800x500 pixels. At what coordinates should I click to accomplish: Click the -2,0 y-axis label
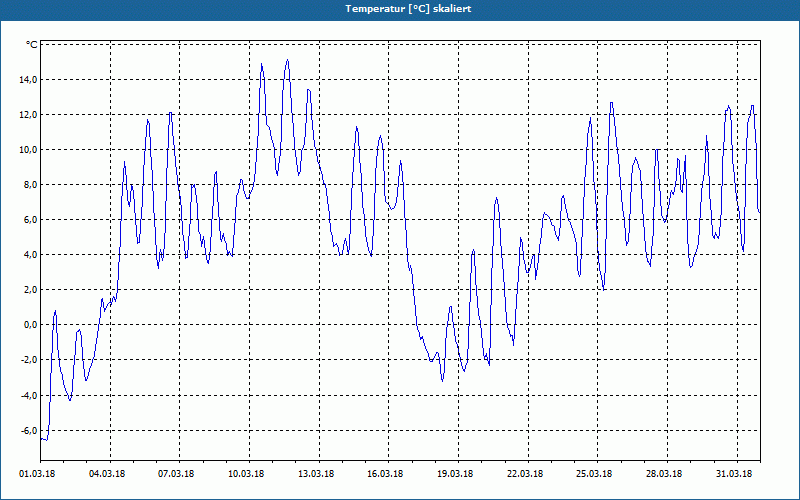(x=29, y=360)
